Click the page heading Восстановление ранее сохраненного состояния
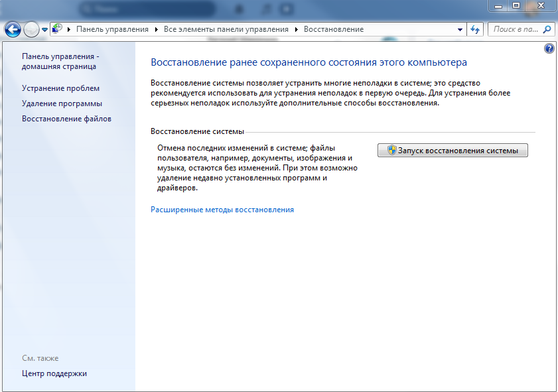The width and height of the screenshot is (558, 392). tap(309, 62)
